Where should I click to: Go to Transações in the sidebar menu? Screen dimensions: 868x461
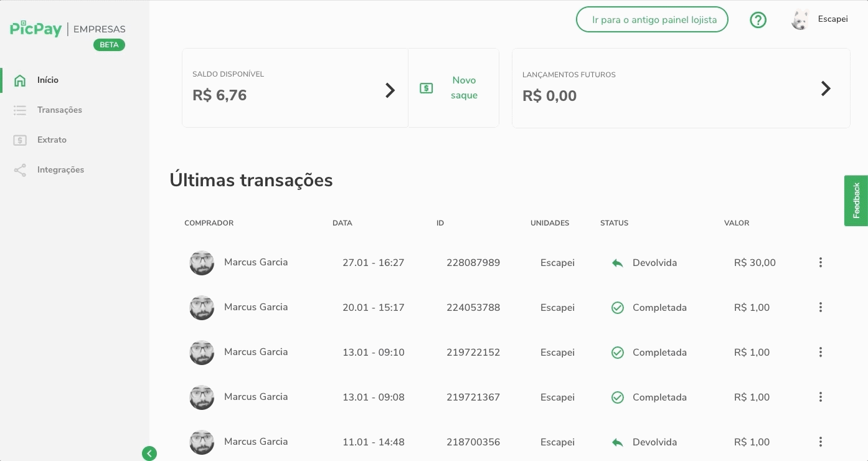point(60,110)
